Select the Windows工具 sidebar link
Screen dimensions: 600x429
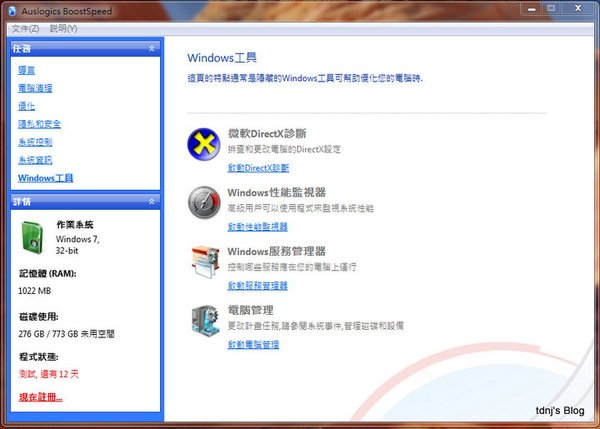pos(46,178)
